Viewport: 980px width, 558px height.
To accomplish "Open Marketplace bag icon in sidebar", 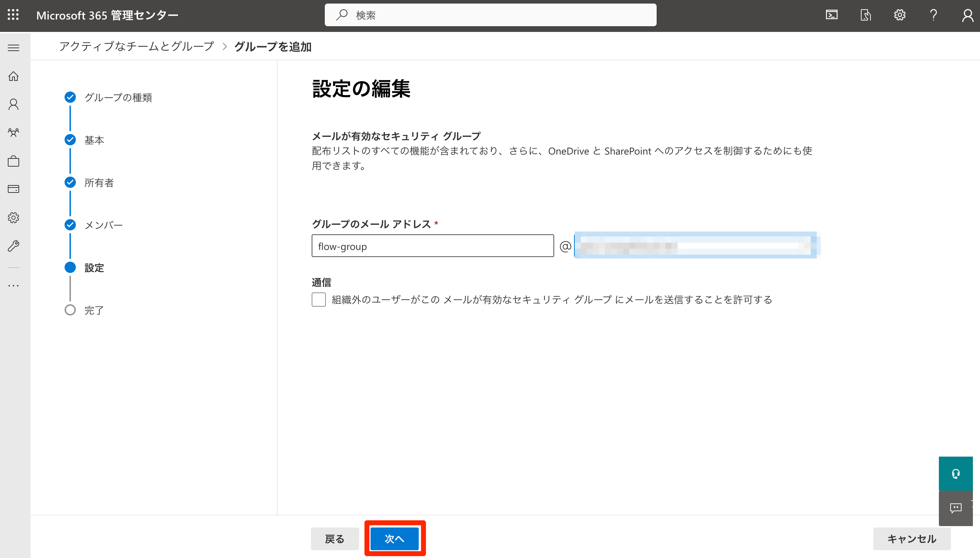I will 13,161.
